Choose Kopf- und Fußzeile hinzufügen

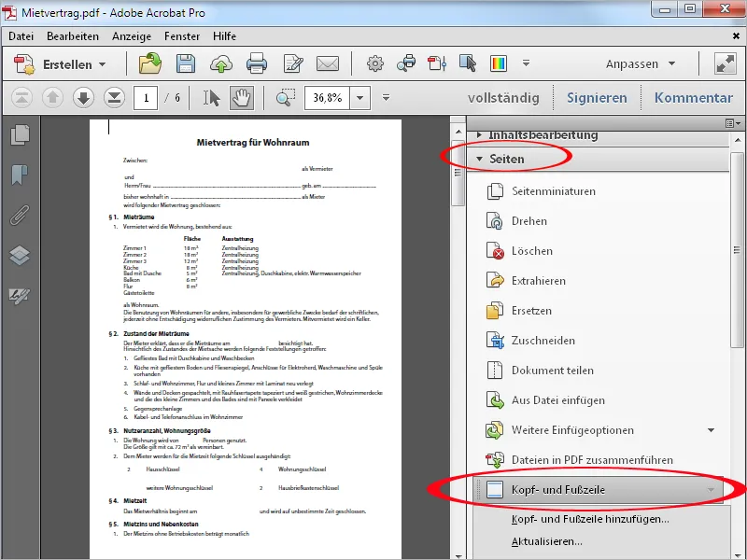pos(590,519)
